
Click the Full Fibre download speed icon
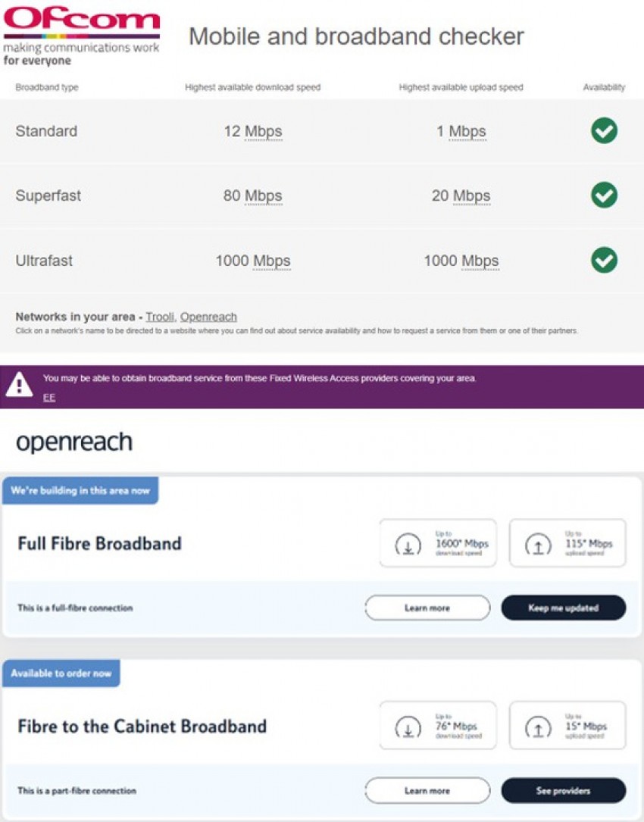point(408,544)
